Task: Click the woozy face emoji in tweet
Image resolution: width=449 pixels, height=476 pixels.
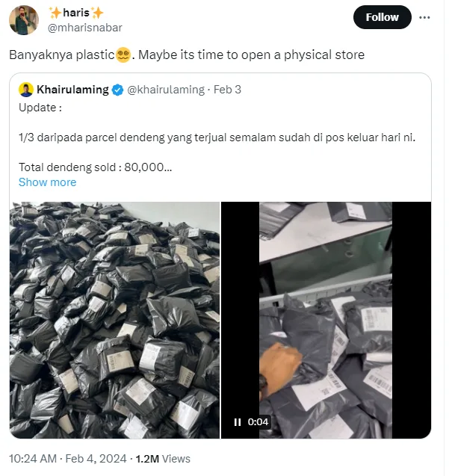Action: [x=124, y=55]
